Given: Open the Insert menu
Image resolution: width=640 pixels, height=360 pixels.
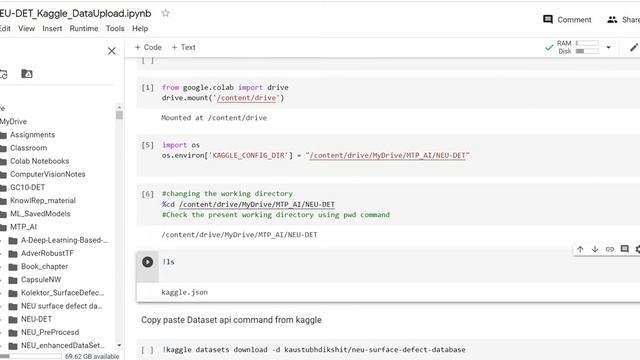Looking at the screenshot, I should pos(52,29).
